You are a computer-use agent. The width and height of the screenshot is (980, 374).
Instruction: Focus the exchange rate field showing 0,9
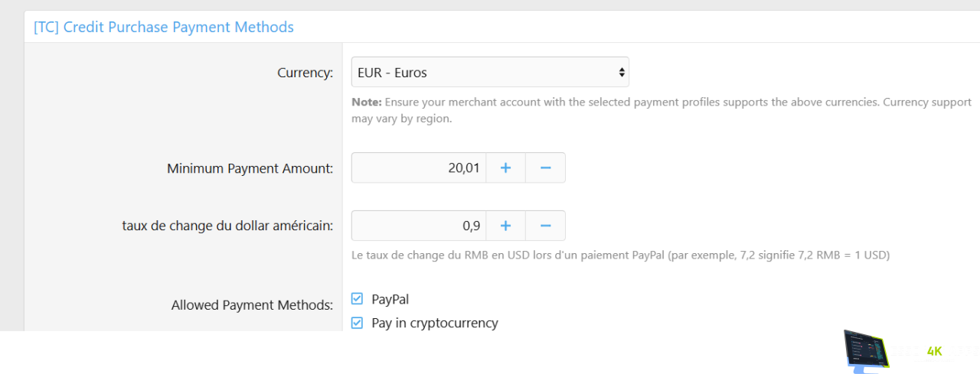419,226
